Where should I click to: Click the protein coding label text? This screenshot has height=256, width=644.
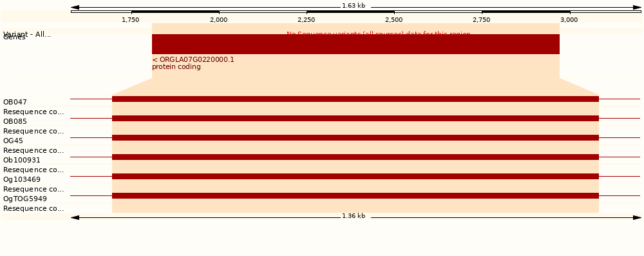tap(176, 66)
